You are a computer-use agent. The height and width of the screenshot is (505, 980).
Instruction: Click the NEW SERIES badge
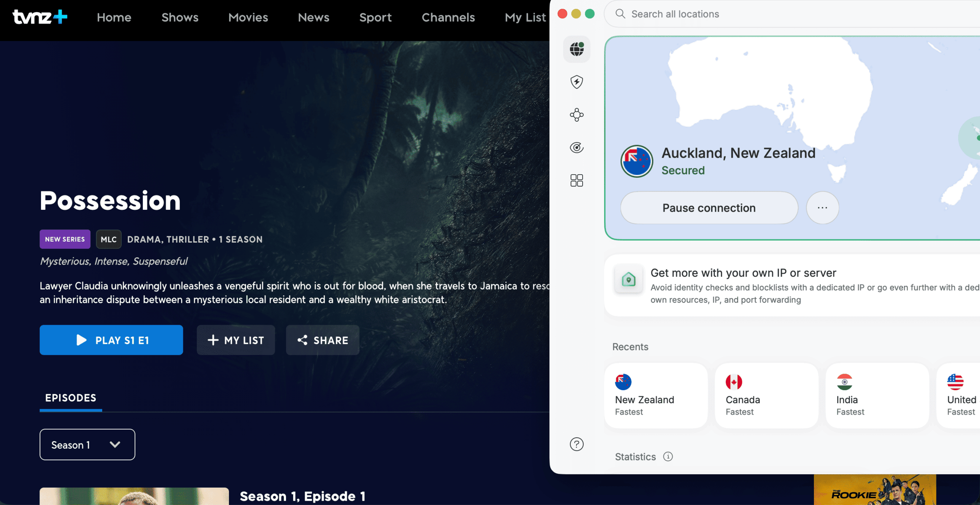pos(65,239)
